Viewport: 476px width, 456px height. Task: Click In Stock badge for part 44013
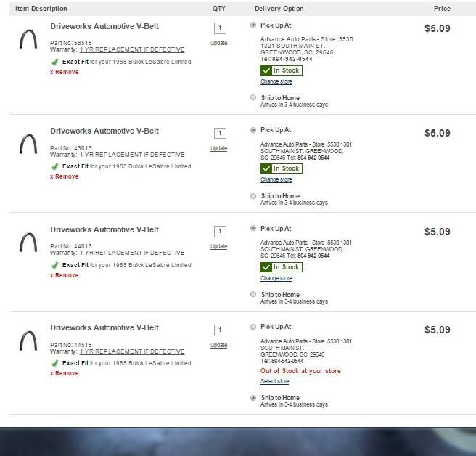click(281, 267)
